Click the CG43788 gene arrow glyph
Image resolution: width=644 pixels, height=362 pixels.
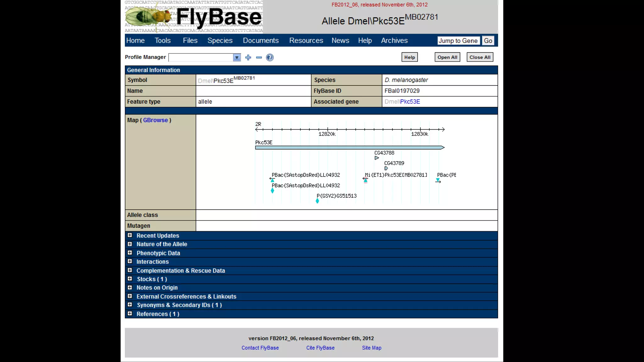376,158
